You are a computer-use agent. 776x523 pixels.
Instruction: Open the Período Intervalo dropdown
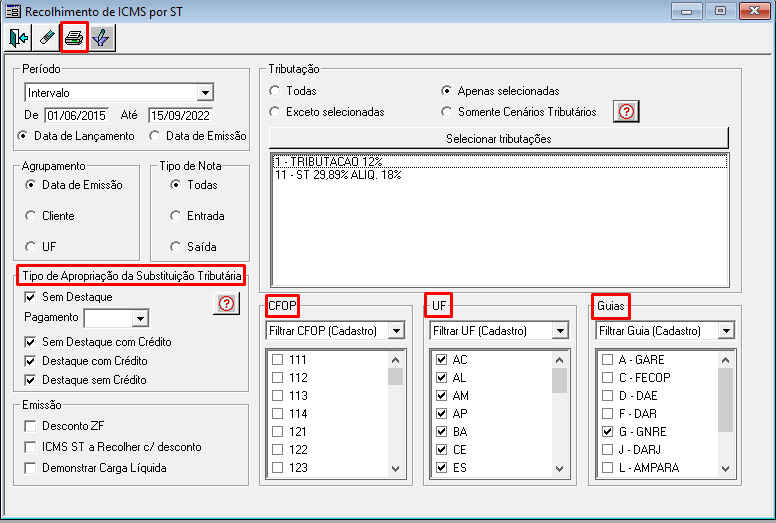point(205,93)
